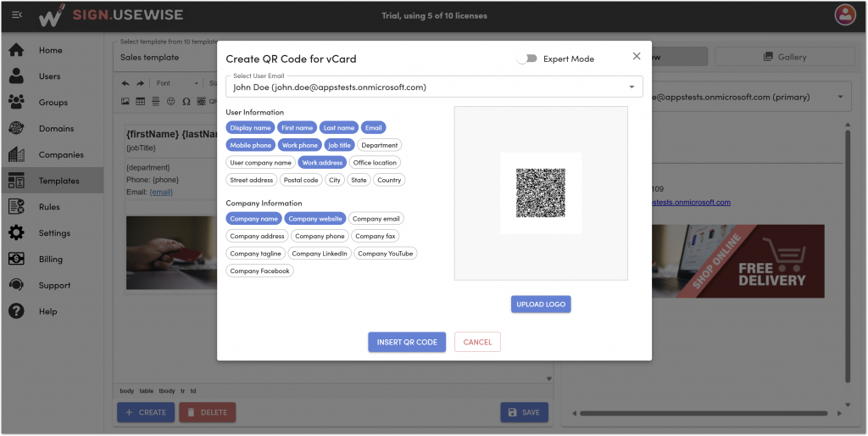Enable the Company email chip

pyautogui.click(x=376, y=219)
